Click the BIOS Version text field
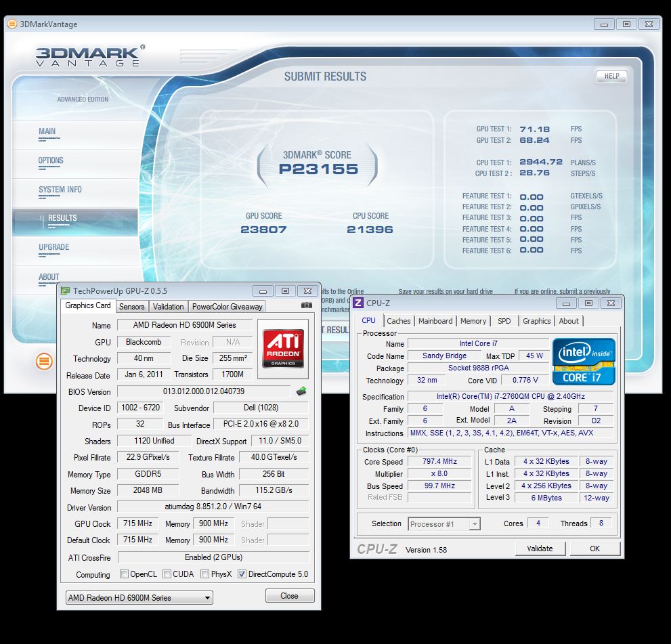This screenshot has height=644, width=671. point(203,391)
